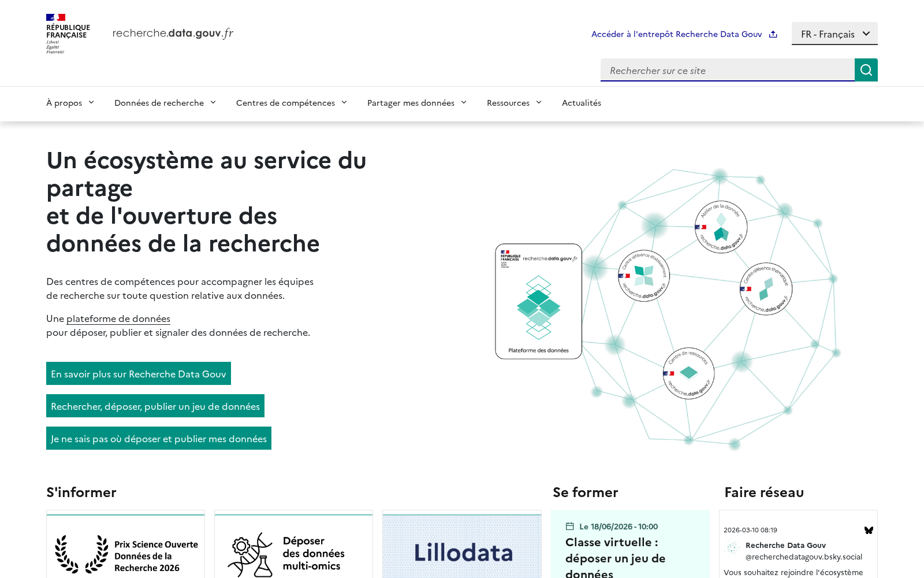The height and width of the screenshot is (578, 924).
Task: Open the Déposer des données multi-omics card
Action: click(x=294, y=544)
